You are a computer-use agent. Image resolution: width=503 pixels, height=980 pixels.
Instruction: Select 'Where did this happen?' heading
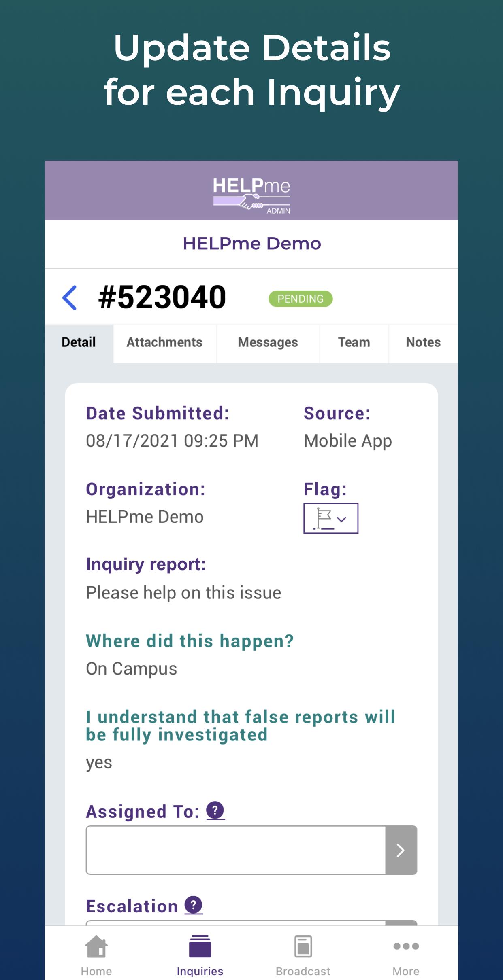click(x=190, y=641)
